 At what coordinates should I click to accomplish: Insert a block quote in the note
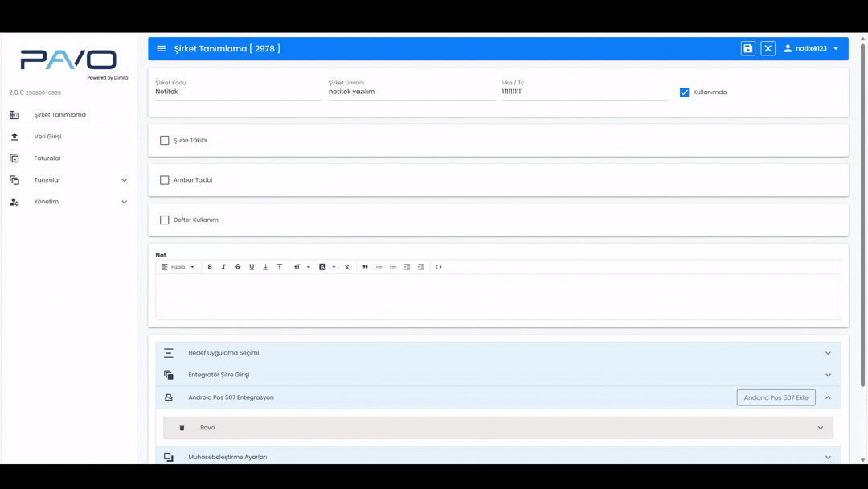(365, 267)
